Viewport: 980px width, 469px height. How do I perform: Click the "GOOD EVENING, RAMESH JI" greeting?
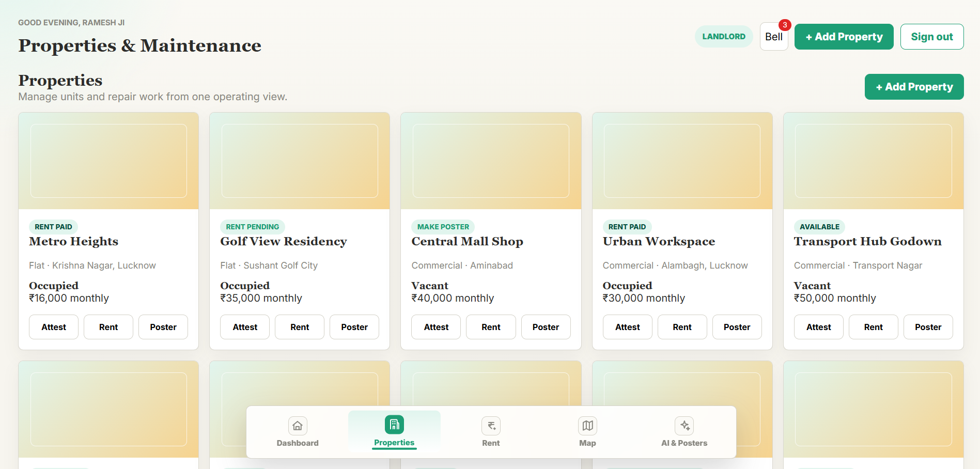[x=71, y=23]
